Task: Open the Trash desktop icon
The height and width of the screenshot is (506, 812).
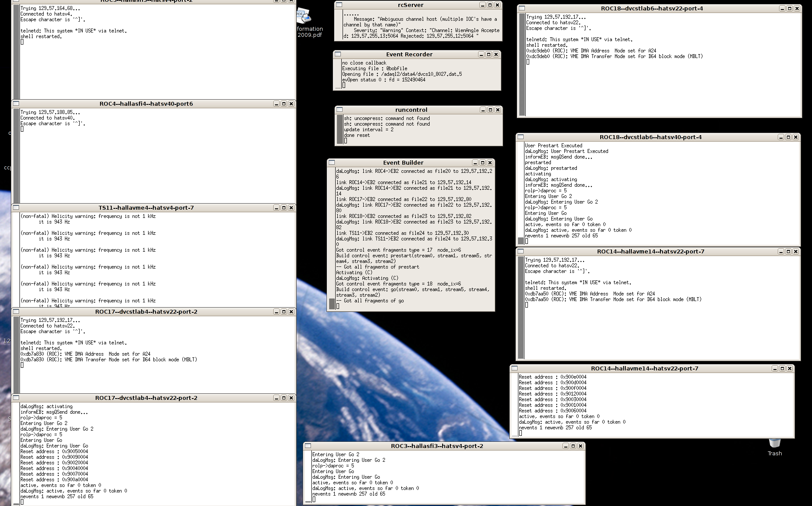Action: coord(775,448)
